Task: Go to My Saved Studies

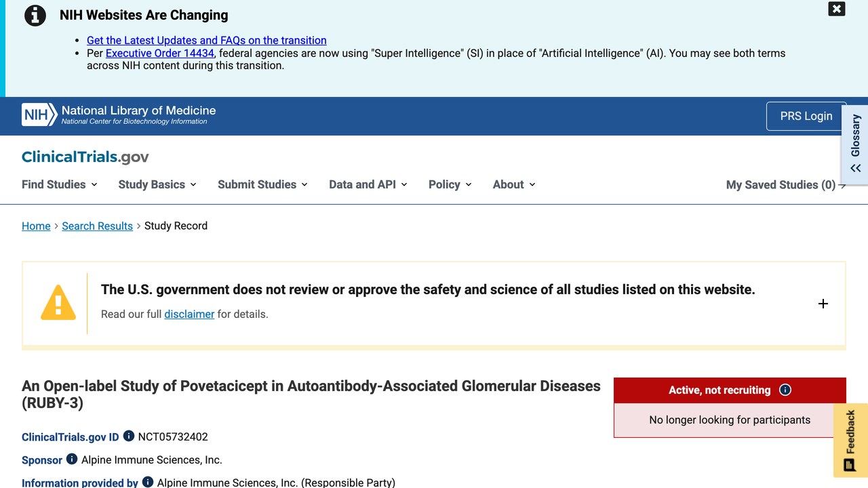Action: tap(786, 185)
